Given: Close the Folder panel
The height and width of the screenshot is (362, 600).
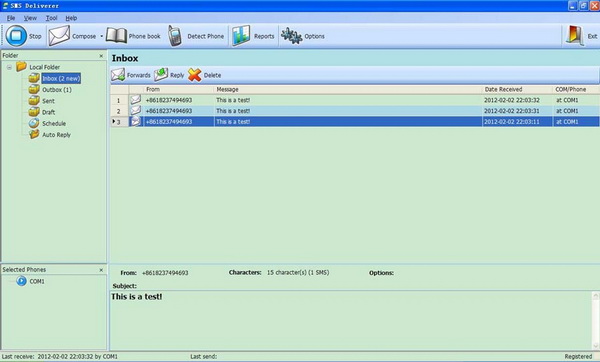Looking at the screenshot, I should point(101,56).
